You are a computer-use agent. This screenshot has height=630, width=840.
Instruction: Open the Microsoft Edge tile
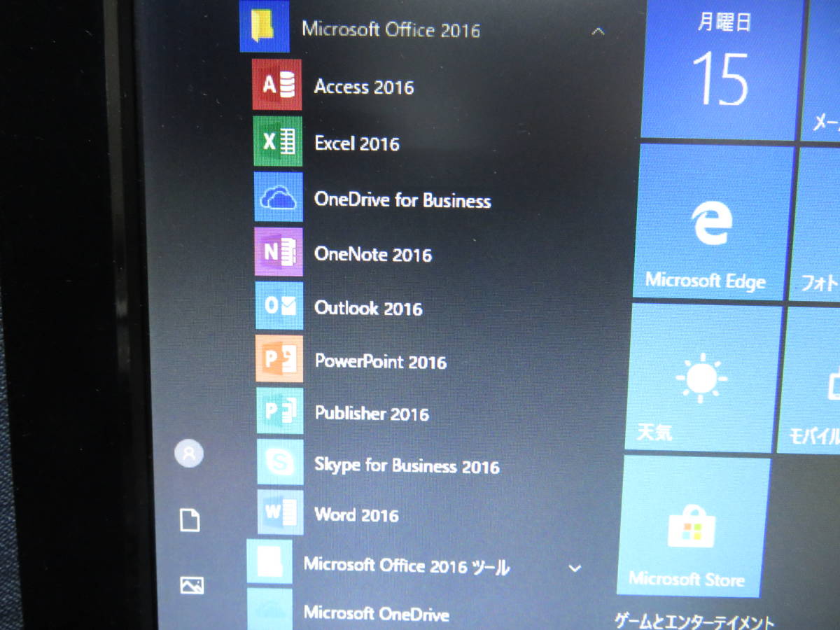point(713,221)
